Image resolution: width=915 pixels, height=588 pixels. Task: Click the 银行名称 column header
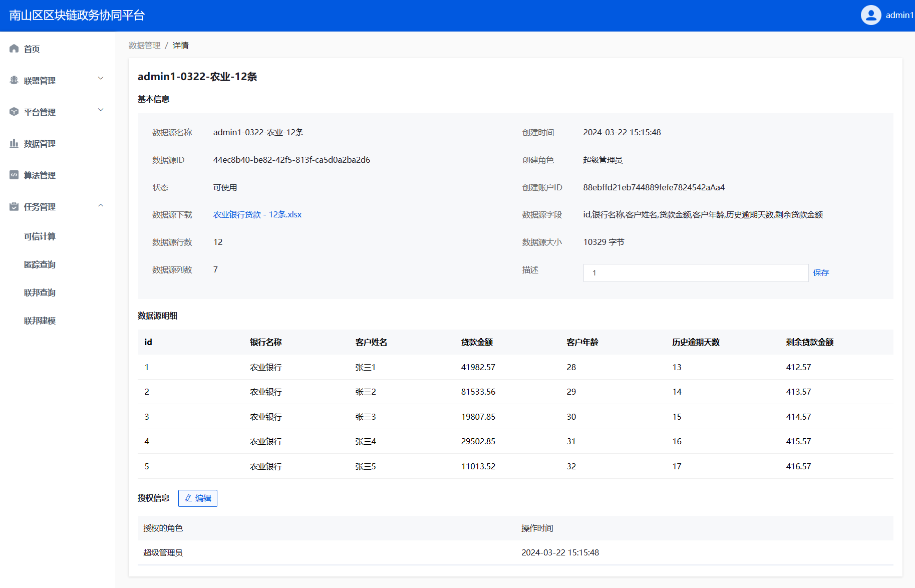pyautogui.click(x=266, y=342)
